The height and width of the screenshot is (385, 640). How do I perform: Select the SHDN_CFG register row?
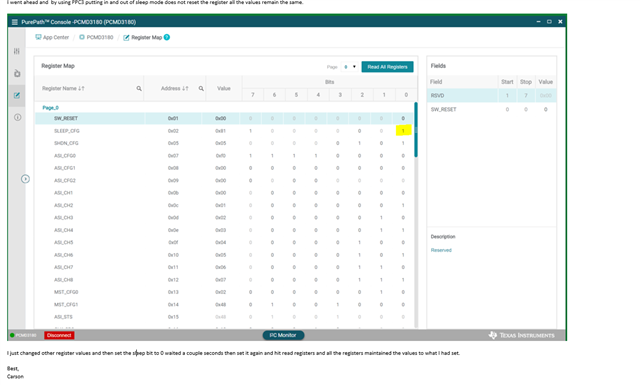tap(224, 143)
